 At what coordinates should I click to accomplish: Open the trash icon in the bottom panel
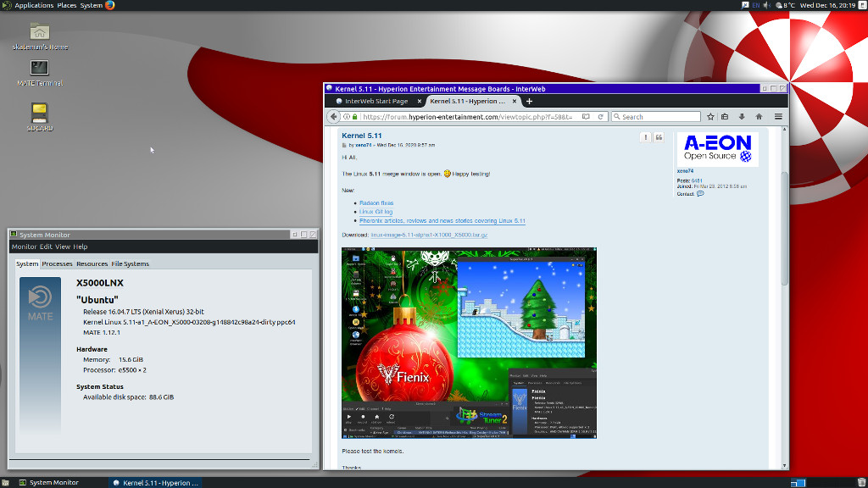(x=861, y=483)
